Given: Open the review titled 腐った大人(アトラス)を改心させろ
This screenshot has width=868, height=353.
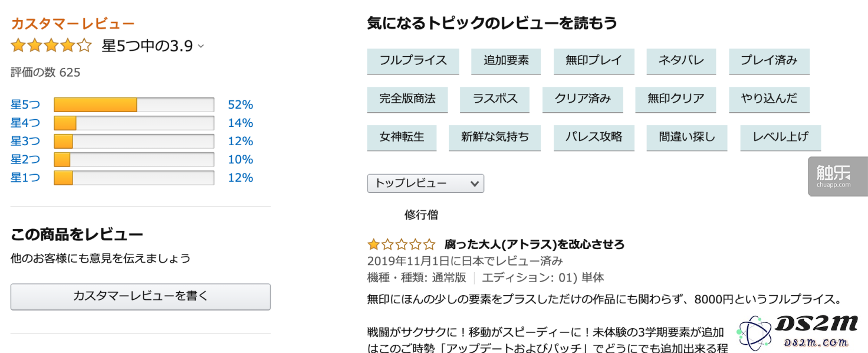Looking at the screenshot, I should tap(534, 244).
